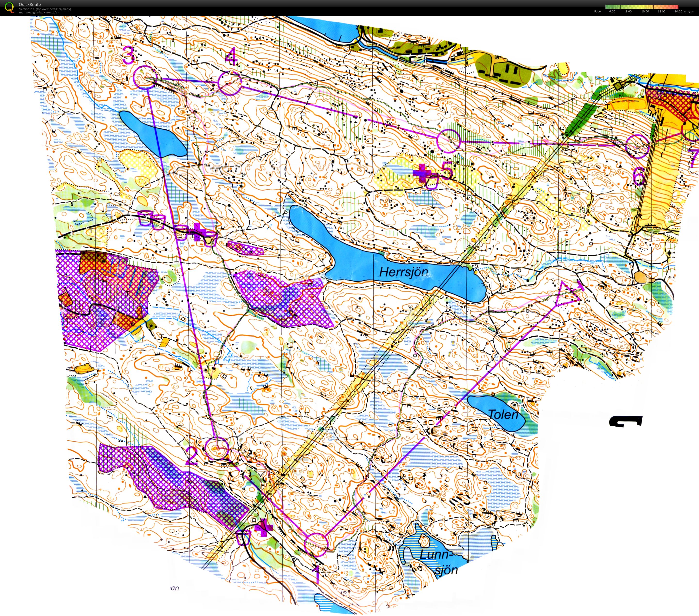Click the purple cross left of label 5
The image size is (699, 616).
(423, 173)
